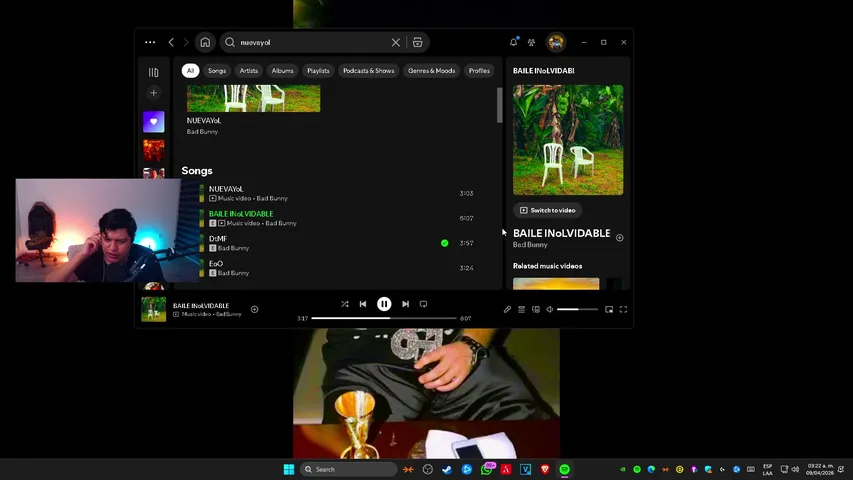The height and width of the screenshot is (480, 853).
Task: Filter results by Genres & Moods
Action: click(x=431, y=71)
